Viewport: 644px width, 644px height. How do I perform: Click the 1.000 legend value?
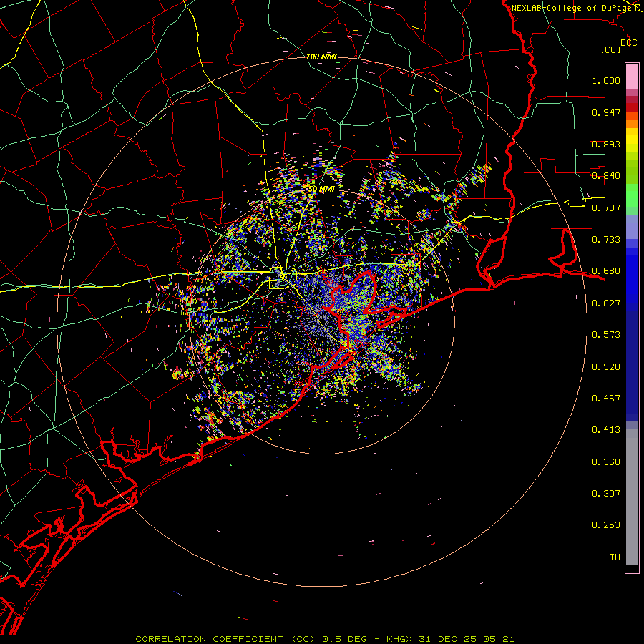(606, 80)
